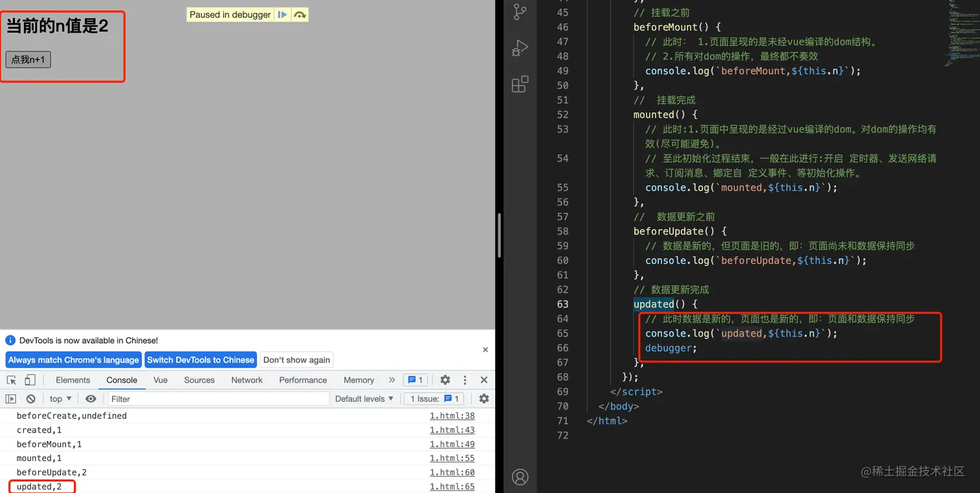Open the Network tab
Screen dimensions: 980x493
247,380
